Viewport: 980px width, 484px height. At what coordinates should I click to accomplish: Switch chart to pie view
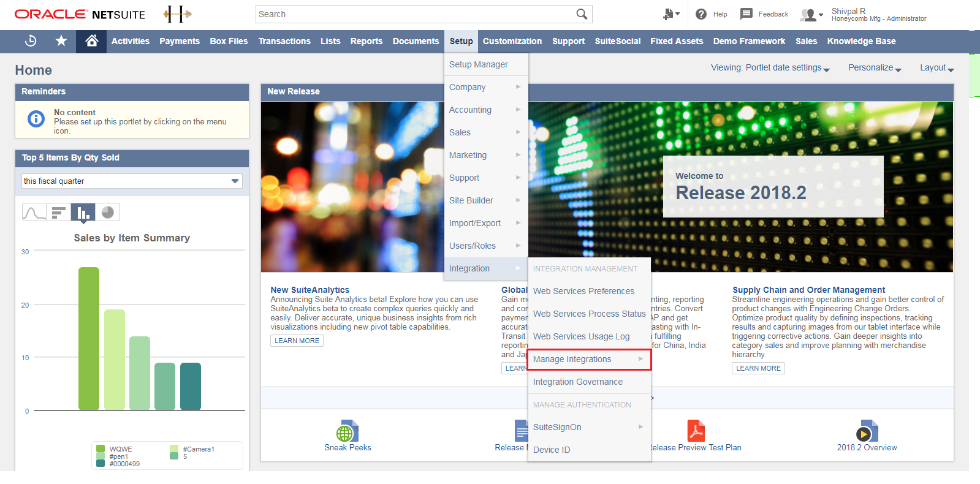[x=107, y=213]
